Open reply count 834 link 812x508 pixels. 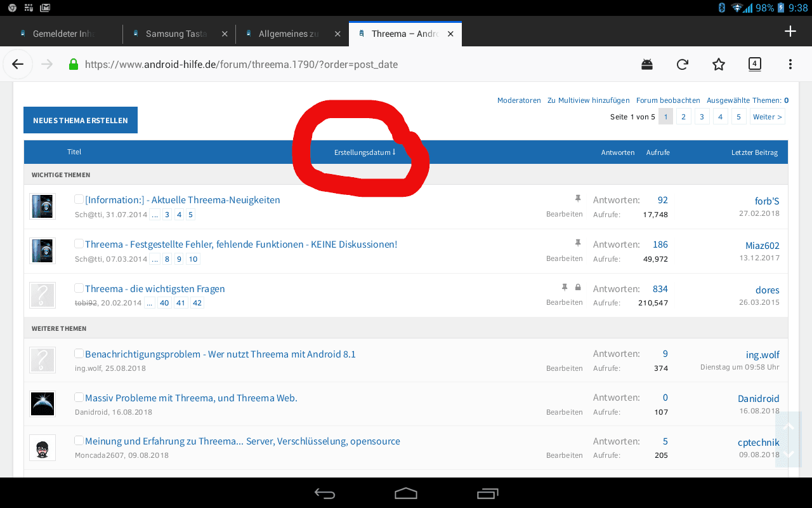pyautogui.click(x=660, y=289)
